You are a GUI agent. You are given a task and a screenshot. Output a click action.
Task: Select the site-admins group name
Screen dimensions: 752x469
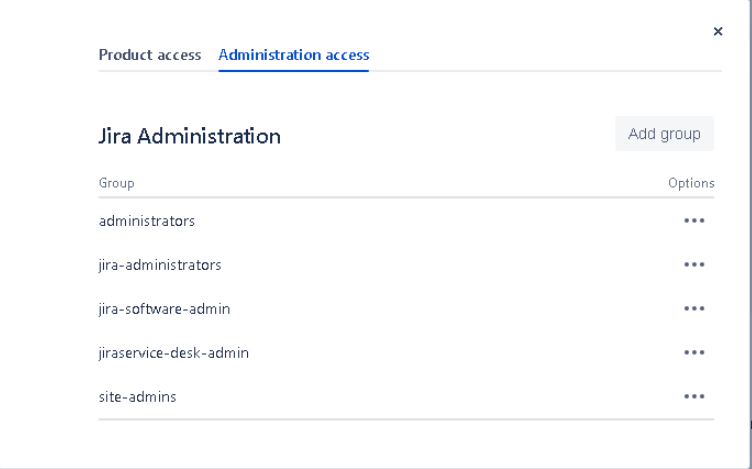[138, 397]
